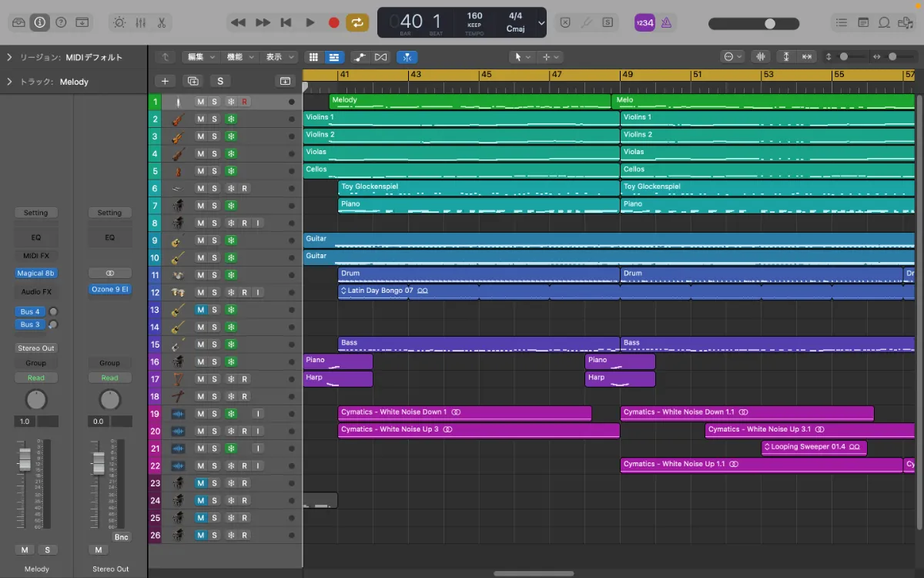Image resolution: width=924 pixels, height=578 pixels.
Task: Expand the トラック Melody inspector section
Action: coord(9,82)
